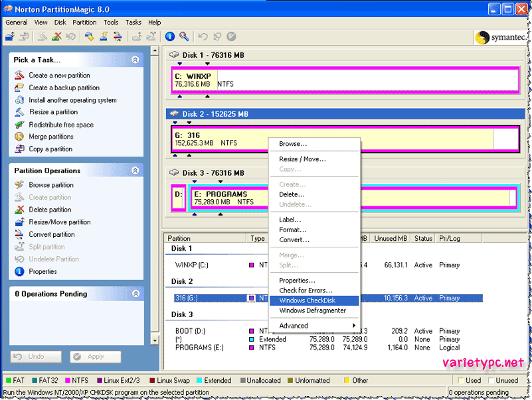Viewport: 532px width, 400px height.
Task: Click info icon beside Properties in sidebar
Action: 19,271
